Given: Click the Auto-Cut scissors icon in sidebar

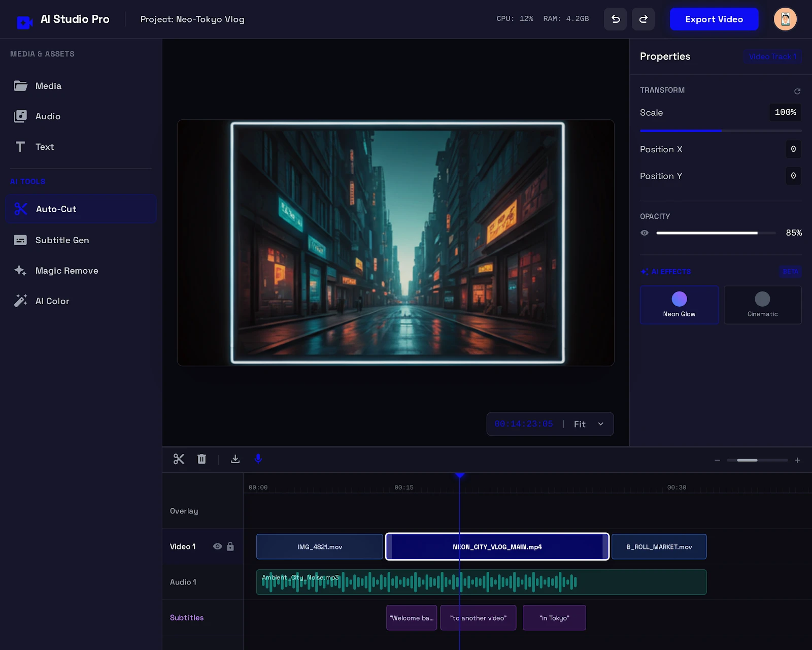Looking at the screenshot, I should coord(21,209).
